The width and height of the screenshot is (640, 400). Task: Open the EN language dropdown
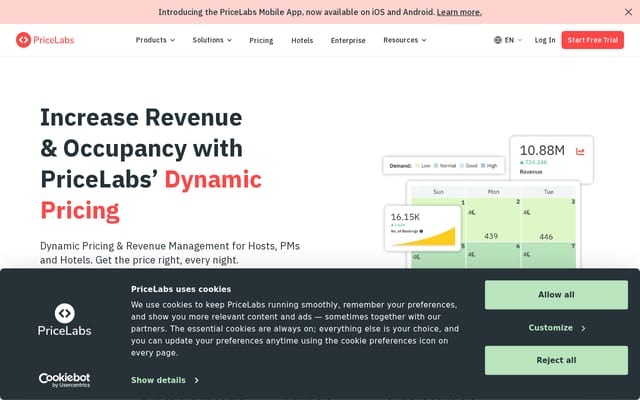pyautogui.click(x=508, y=40)
